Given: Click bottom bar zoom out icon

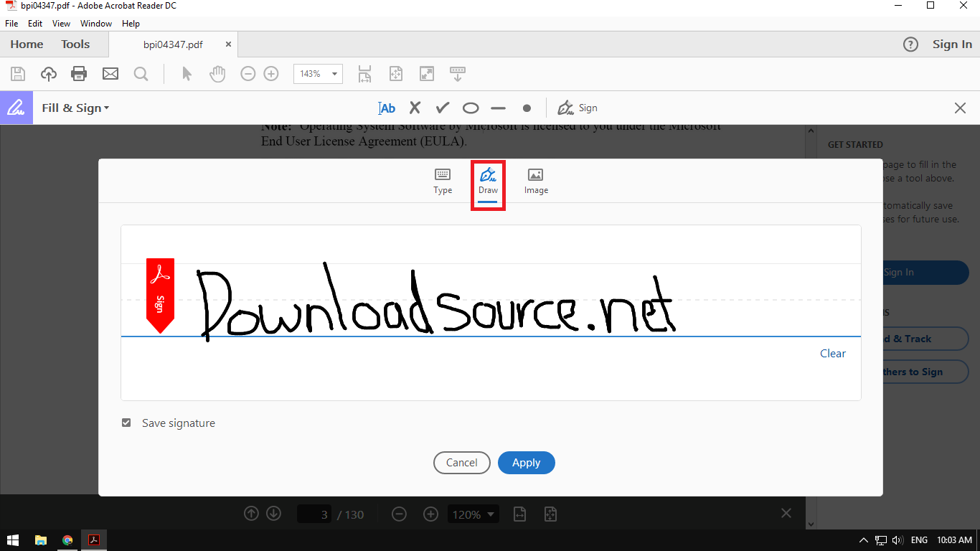Looking at the screenshot, I should [400, 514].
